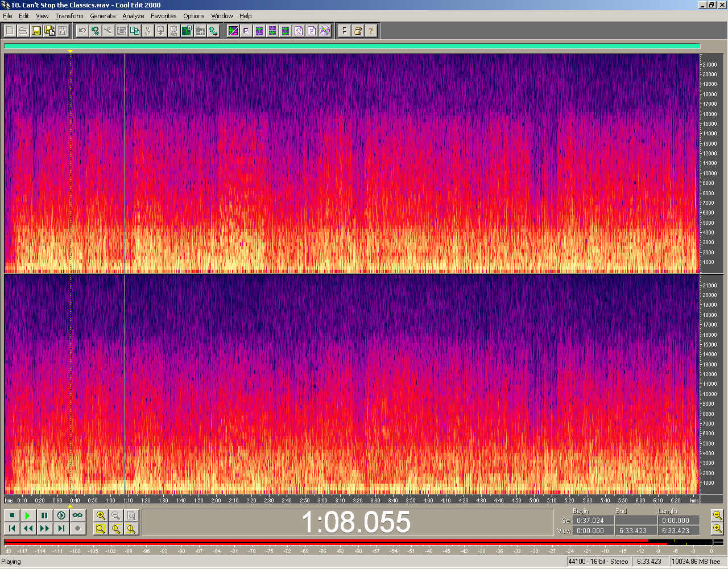
Task: Create a new file from toolbar
Action: [10, 31]
